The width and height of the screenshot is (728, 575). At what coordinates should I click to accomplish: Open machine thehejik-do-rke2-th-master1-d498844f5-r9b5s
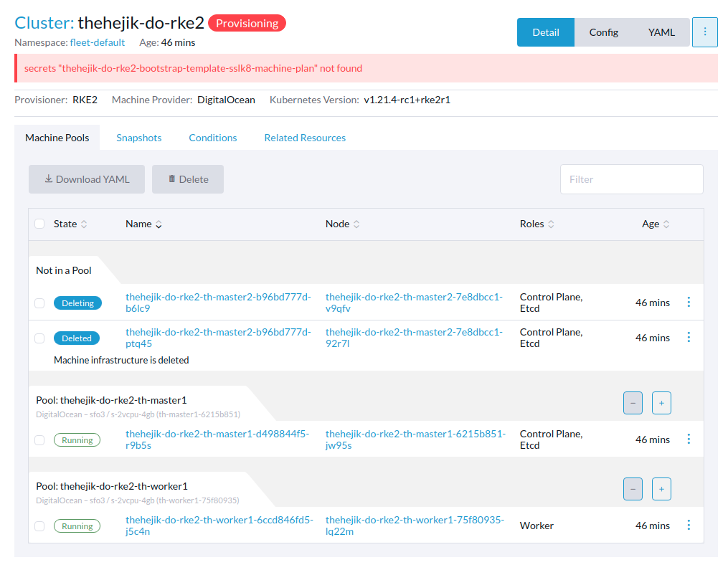click(x=217, y=439)
